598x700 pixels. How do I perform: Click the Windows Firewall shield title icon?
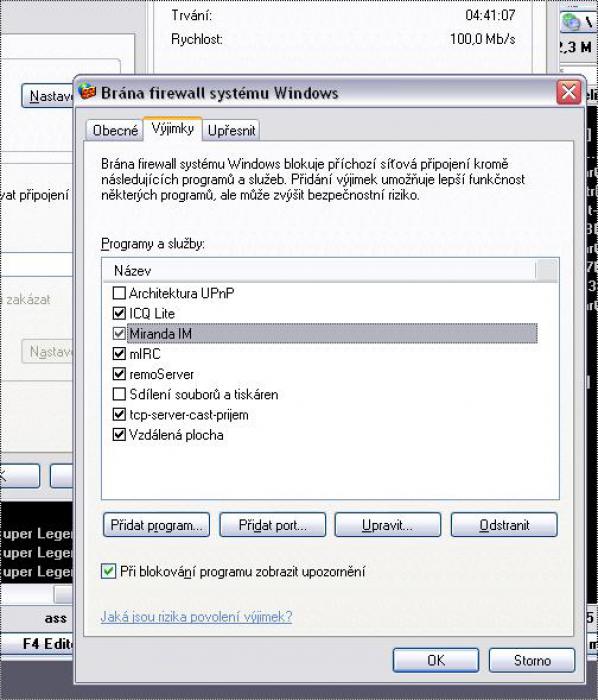(x=87, y=92)
